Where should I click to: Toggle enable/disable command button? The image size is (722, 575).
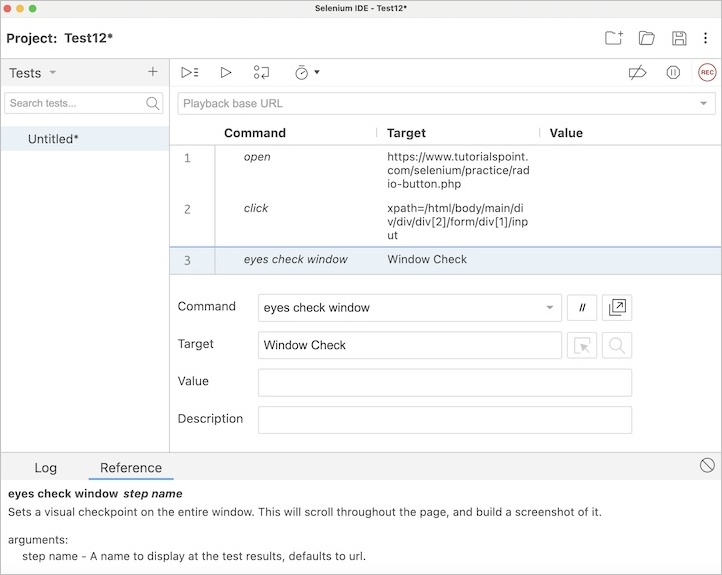pyautogui.click(x=582, y=308)
